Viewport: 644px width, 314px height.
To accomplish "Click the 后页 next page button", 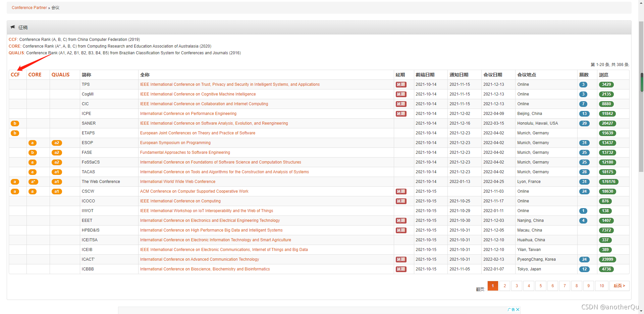I will tap(619, 286).
